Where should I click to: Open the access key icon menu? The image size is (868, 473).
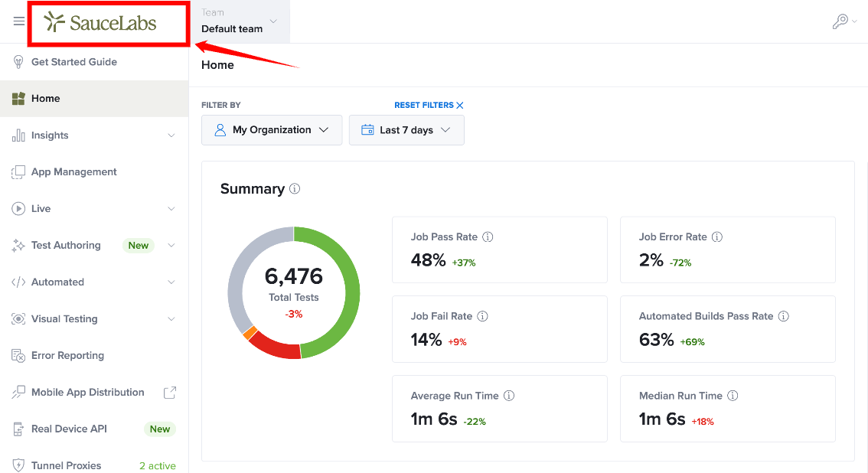[844, 21]
